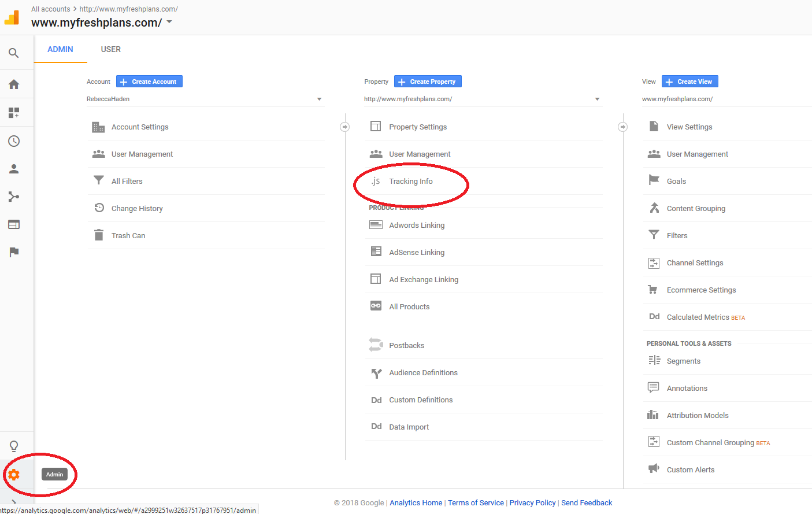The height and width of the screenshot is (514, 812).
Task: Click the All Products link icon
Action: 376,306
